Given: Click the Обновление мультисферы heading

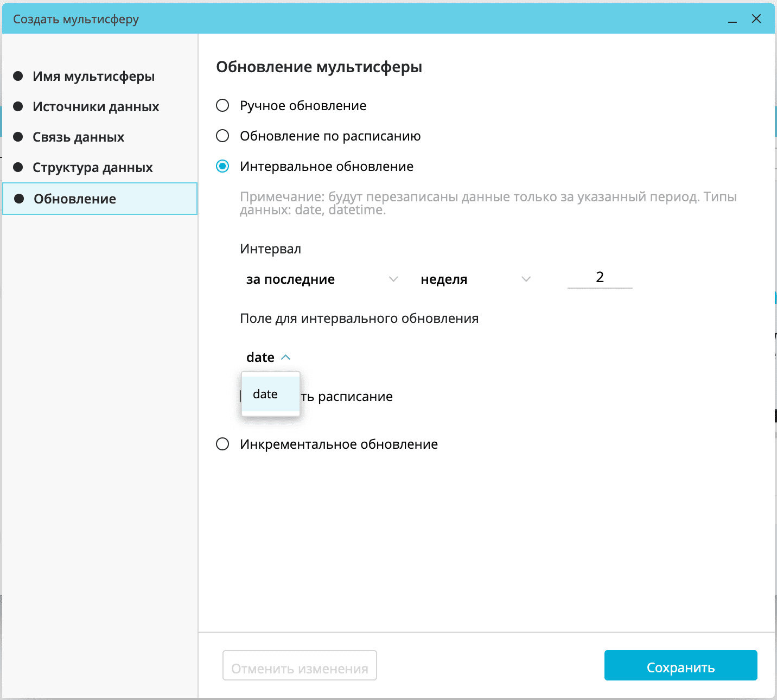Looking at the screenshot, I should [x=319, y=67].
